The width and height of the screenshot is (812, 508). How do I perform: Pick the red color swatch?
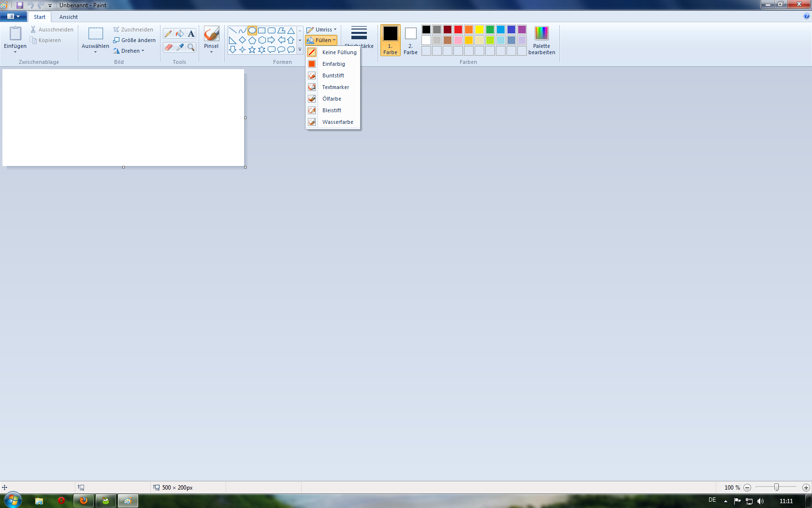point(458,30)
